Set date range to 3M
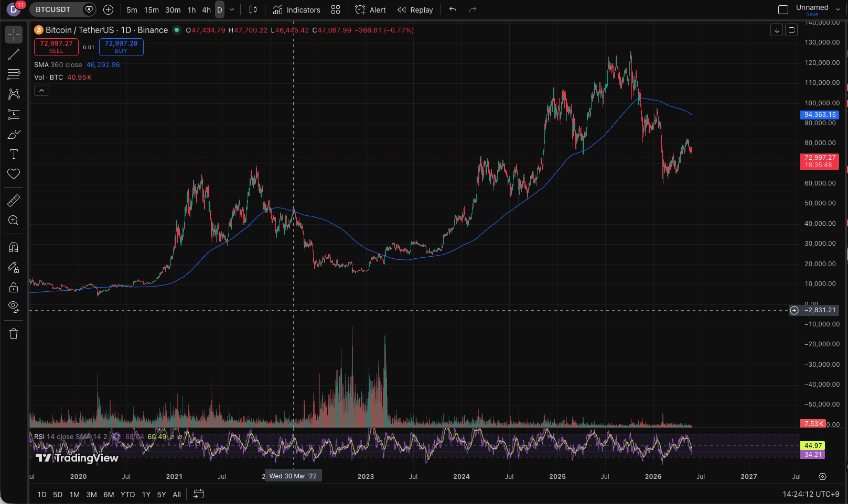The width and height of the screenshot is (848, 504). [x=91, y=495]
